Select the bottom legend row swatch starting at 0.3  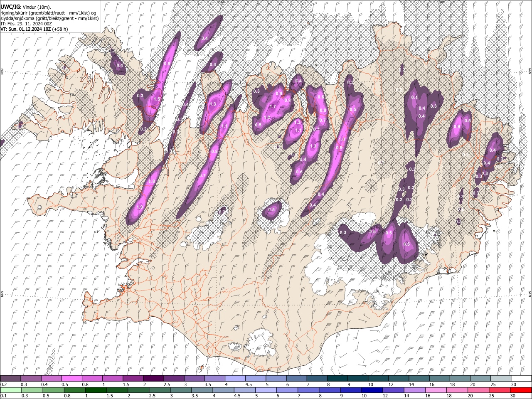click(x=32, y=390)
